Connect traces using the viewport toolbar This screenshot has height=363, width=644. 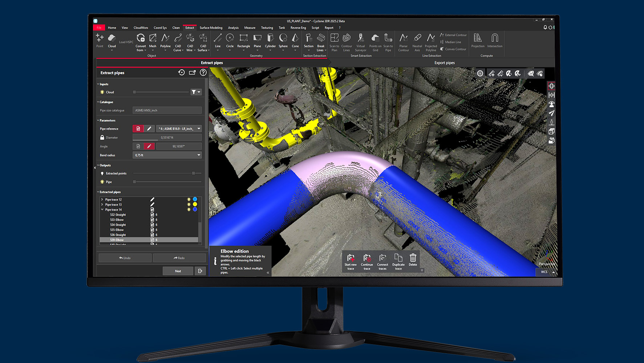click(x=382, y=261)
